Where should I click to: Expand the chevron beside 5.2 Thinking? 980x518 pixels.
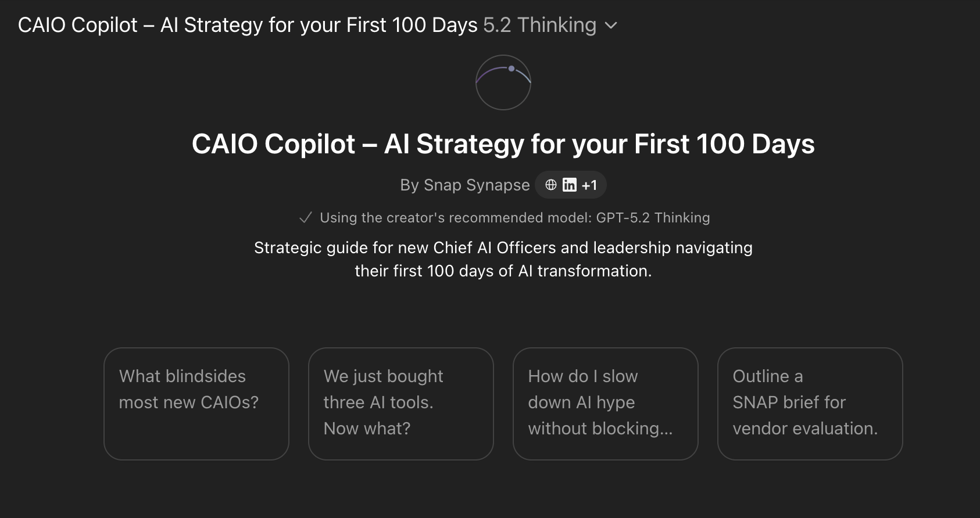611,26
